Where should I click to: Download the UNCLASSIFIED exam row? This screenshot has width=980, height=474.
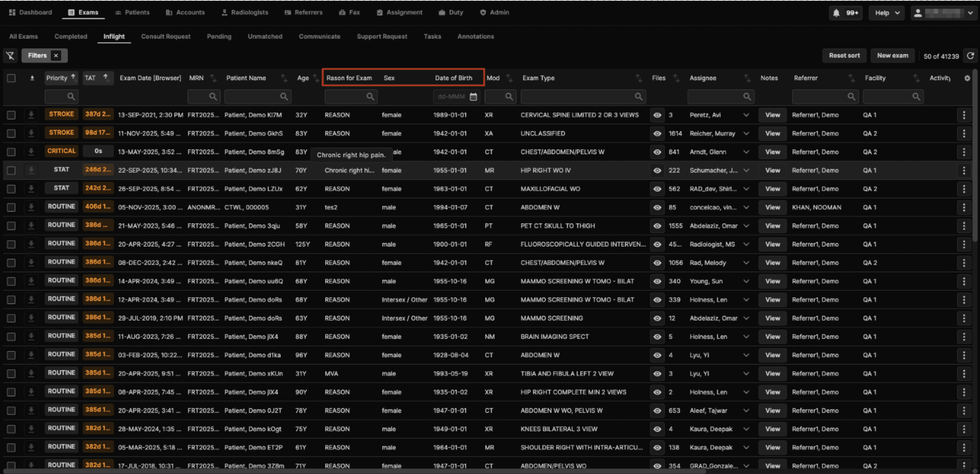click(31, 133)
